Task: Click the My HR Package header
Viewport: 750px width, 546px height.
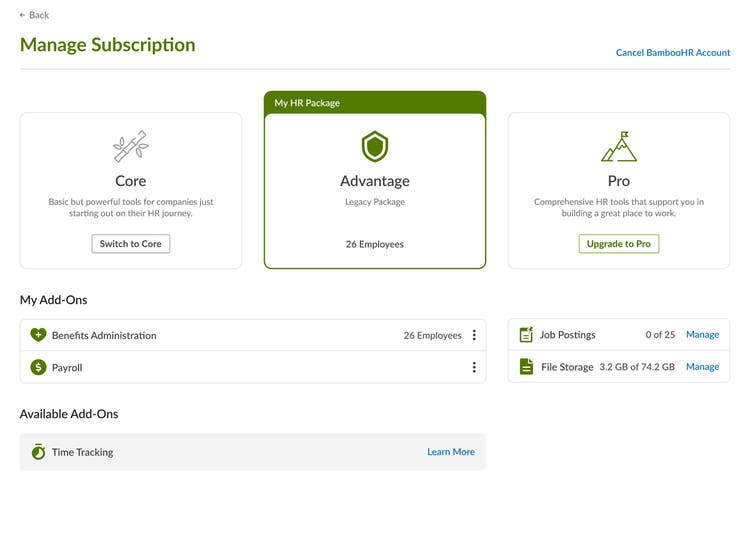Action: click(x=375, y=102)
